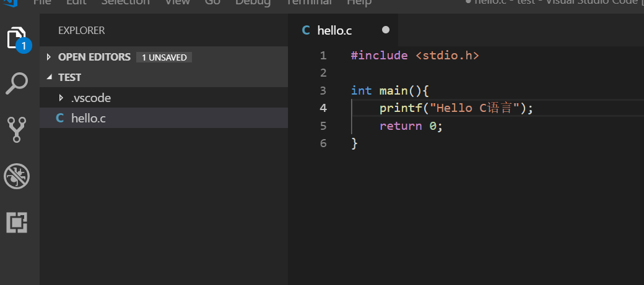Open the Explorer view in activity bar
Screen dimensions: 644x285
(x=17, y=38)
